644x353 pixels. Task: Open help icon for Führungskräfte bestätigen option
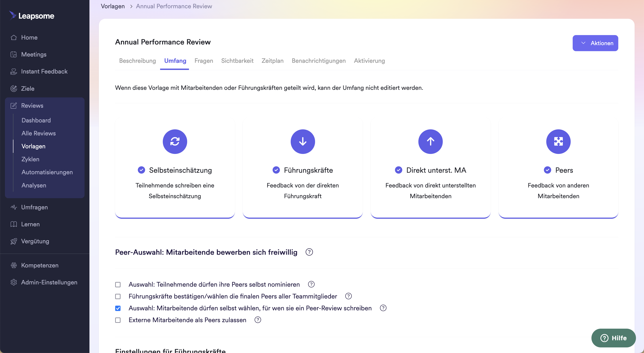pyautogui.click(x=349, y=296)
